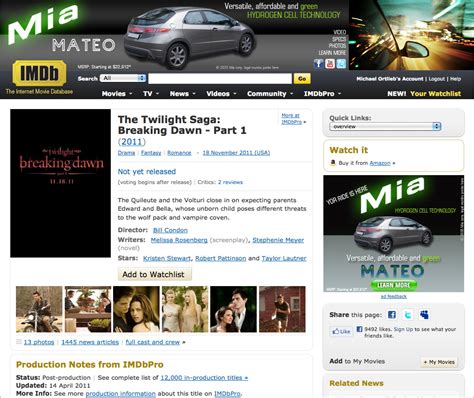Click the Amazon icon beside Buy it
Viewport: 474px width, 398px height.
tap(333, 163)
